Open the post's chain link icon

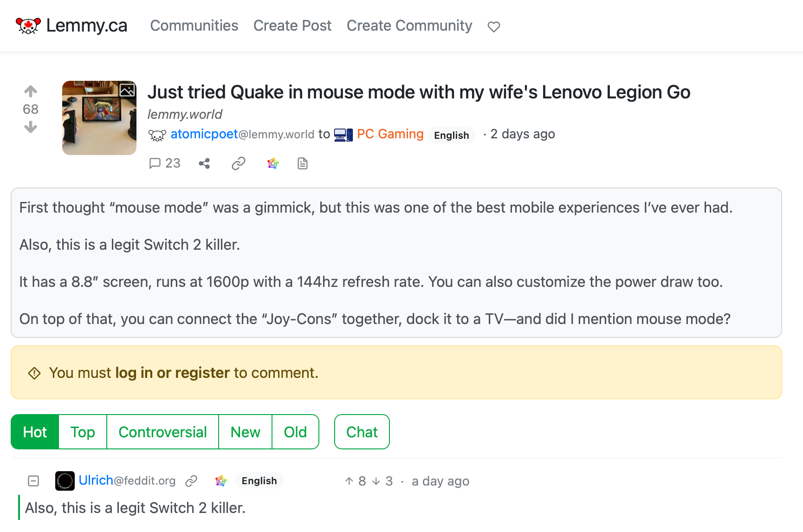[239, 163]
